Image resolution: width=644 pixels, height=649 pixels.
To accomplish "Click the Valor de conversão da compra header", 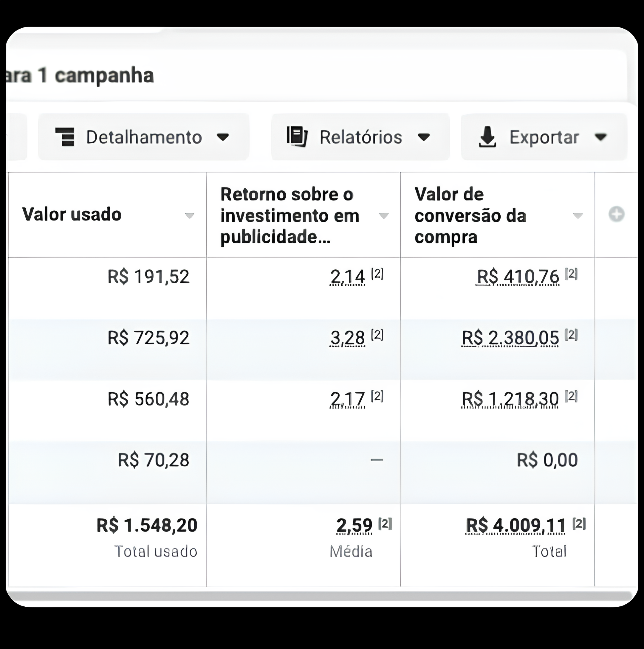I will [x=470, y=215].
